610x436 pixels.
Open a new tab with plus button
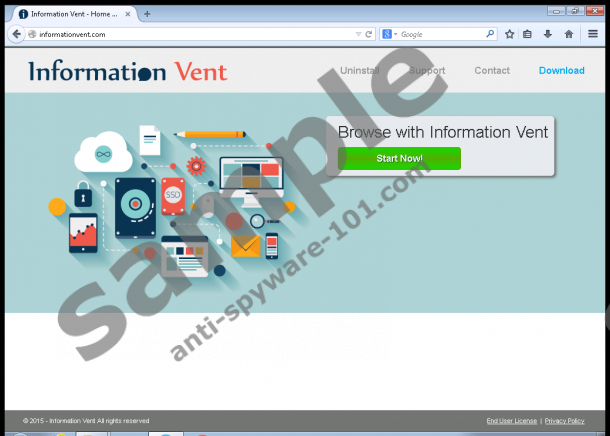pos(147,14)
